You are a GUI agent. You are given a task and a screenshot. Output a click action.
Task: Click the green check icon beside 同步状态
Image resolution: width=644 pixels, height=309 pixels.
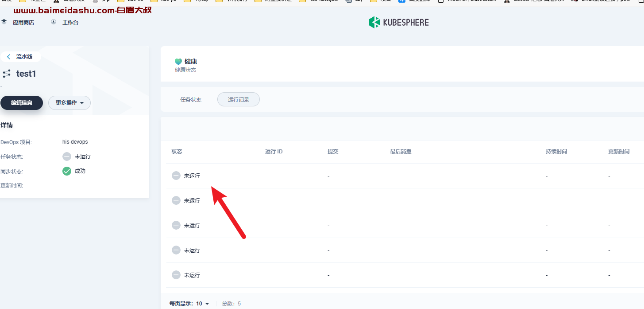tap(67, 171)
